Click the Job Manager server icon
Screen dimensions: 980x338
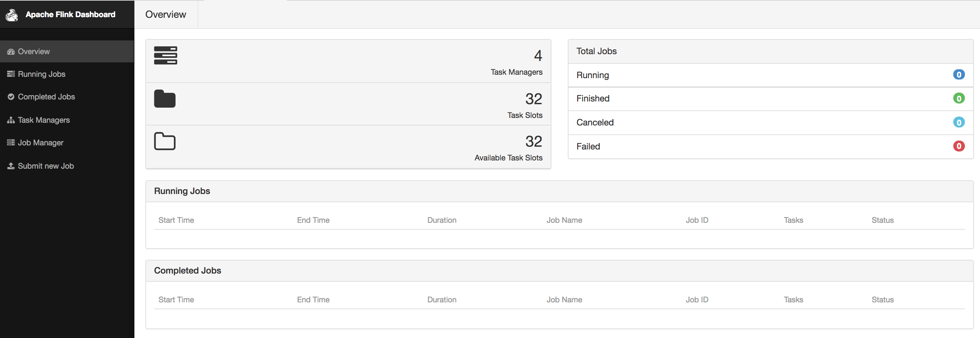(x=11, y=143)
